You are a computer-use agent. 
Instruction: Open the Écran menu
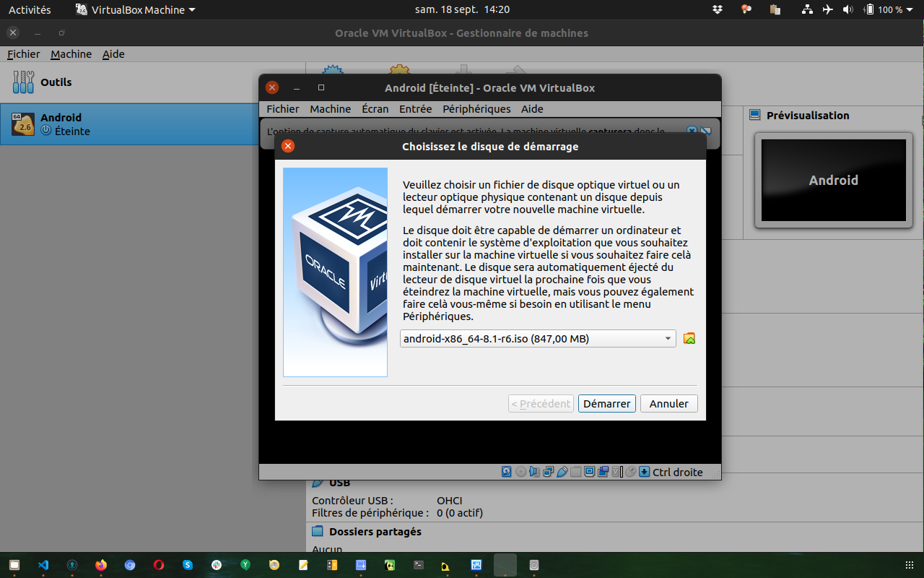[375, 108]
